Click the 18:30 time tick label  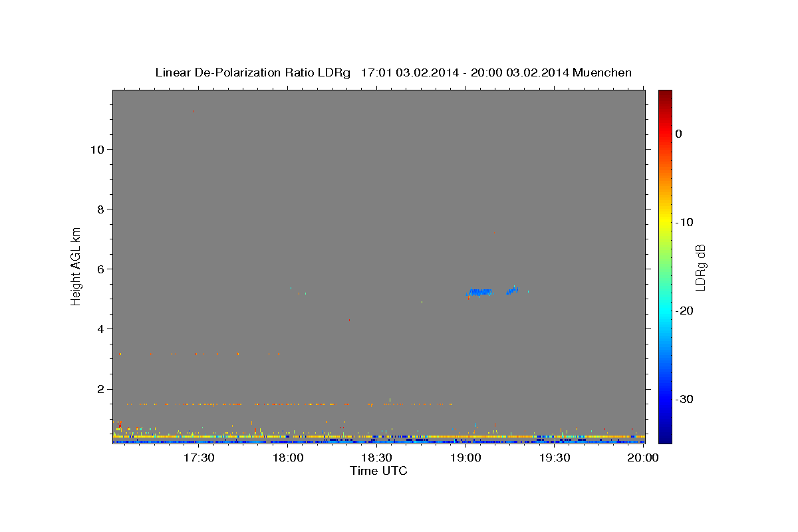click(376, 458)
